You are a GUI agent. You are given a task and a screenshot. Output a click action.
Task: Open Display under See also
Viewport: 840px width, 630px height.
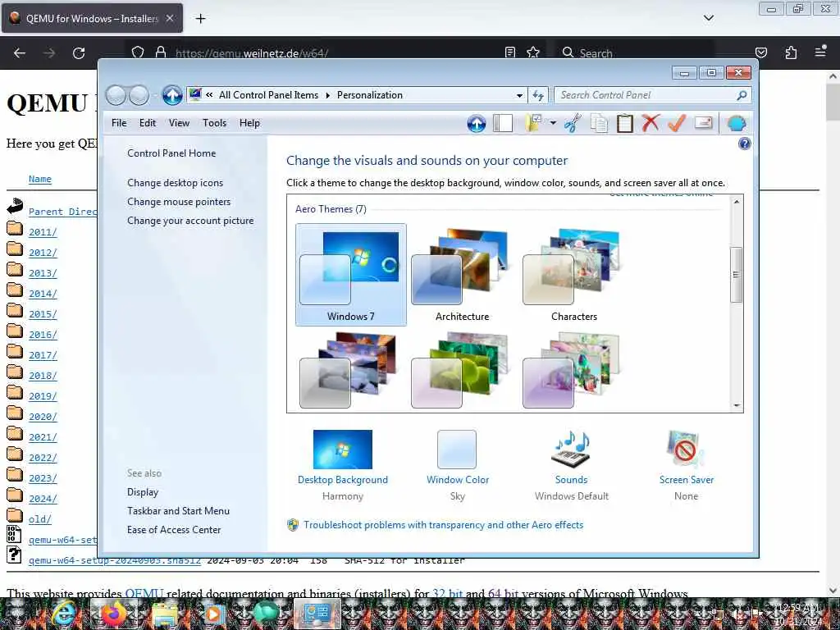(x=143, y=492)
